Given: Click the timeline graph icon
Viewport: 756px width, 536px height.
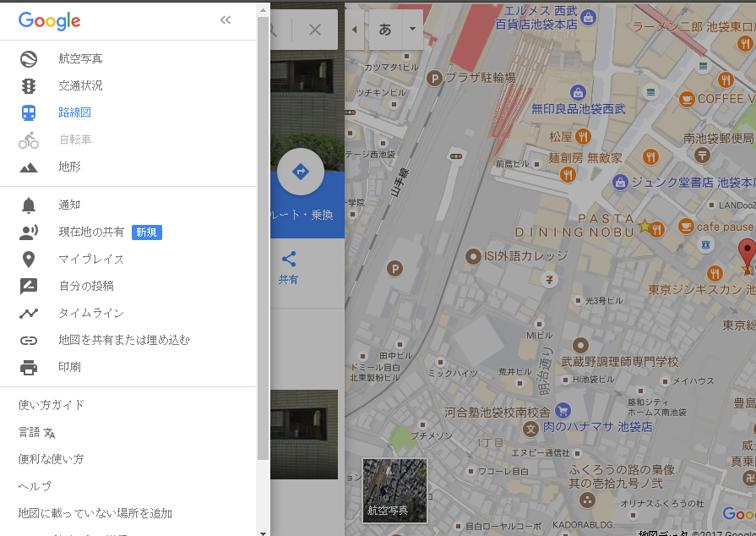Looking at the screenshot, I should point(29,313).
